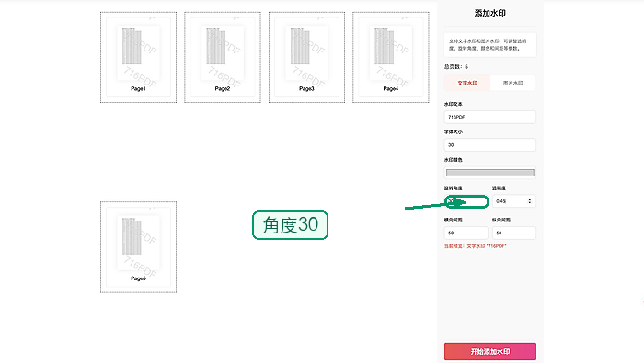644x363 pixels.
Task: Switch to the 文字水印 tab
Action: tap(467, 83)
